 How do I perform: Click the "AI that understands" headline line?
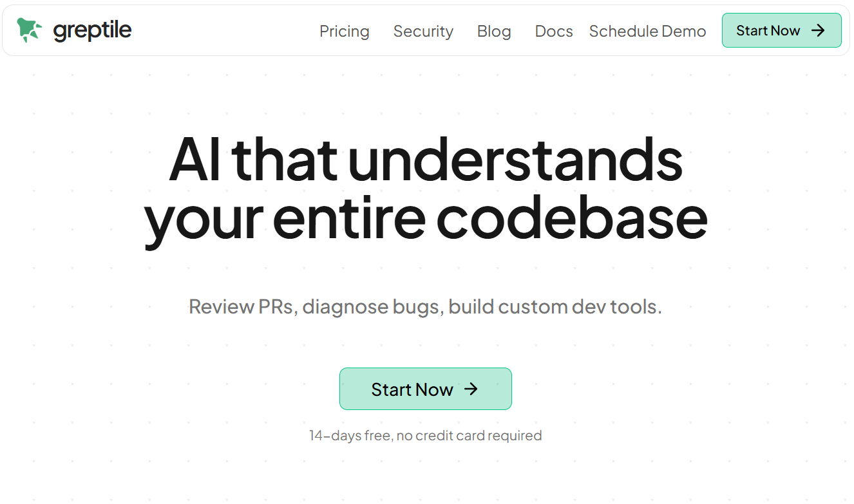tap(426, 159)
